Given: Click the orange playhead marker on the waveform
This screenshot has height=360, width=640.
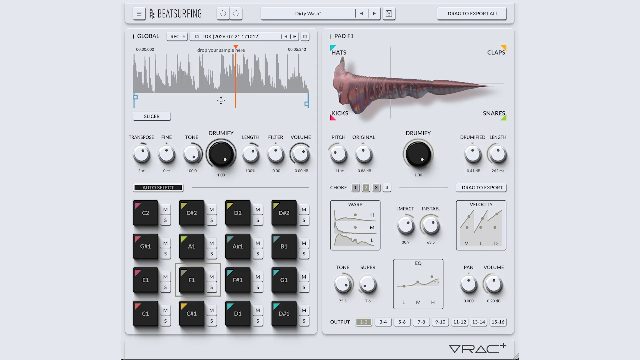Looking at the screenshot, I should (x=236, y=47).
